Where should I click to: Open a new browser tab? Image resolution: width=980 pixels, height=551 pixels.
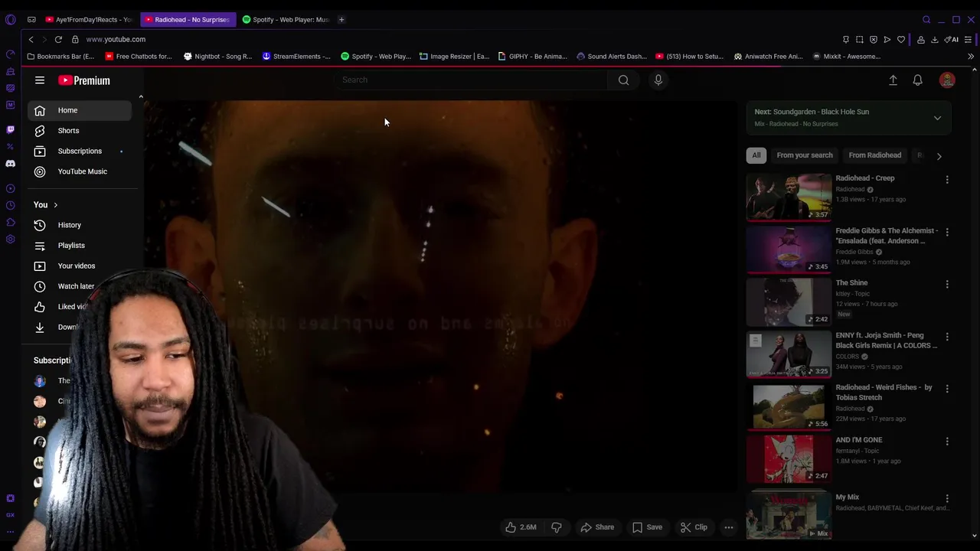point(341,20)
